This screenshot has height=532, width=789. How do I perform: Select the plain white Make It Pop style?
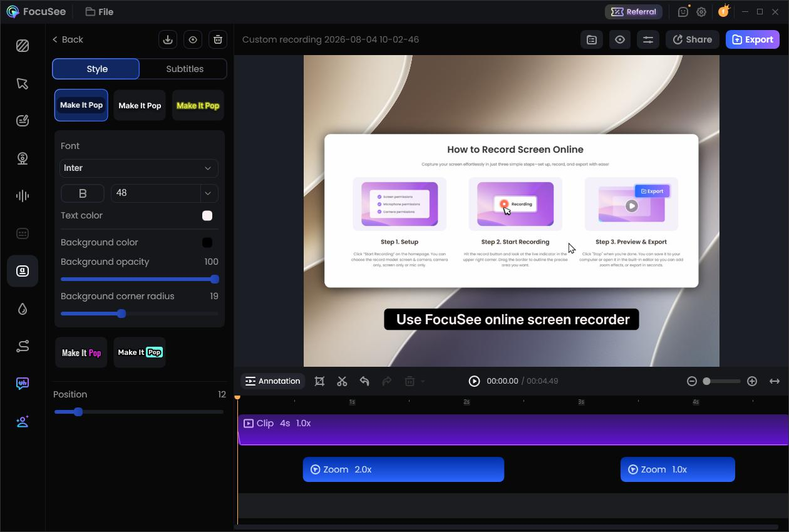point(140,105)
